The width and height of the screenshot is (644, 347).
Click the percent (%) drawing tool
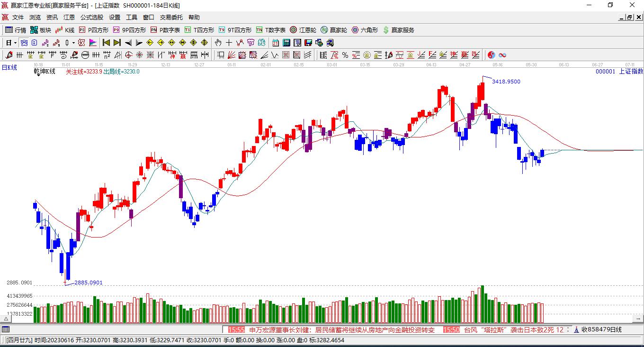(x=345, y=55)
